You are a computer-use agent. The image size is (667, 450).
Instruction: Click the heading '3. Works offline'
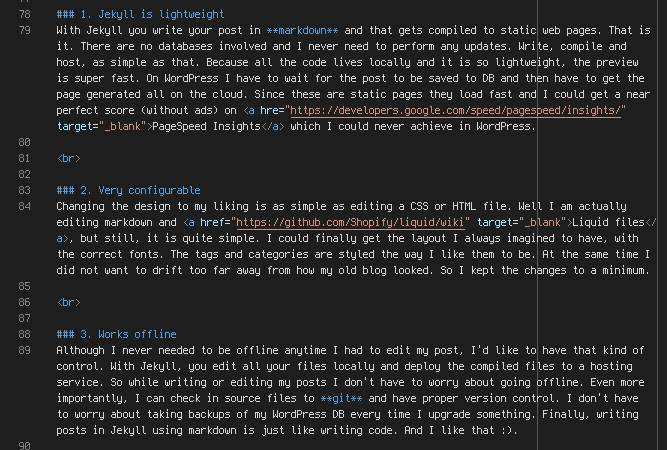click(117, 334)
